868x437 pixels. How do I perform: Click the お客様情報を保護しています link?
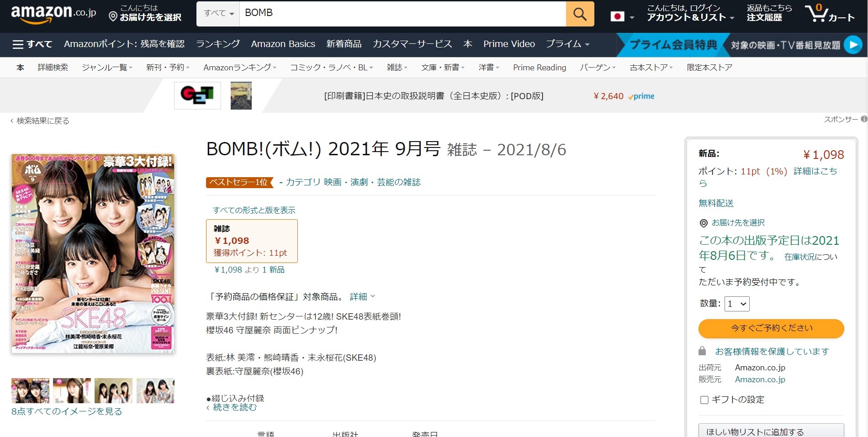tap(772, 352)
